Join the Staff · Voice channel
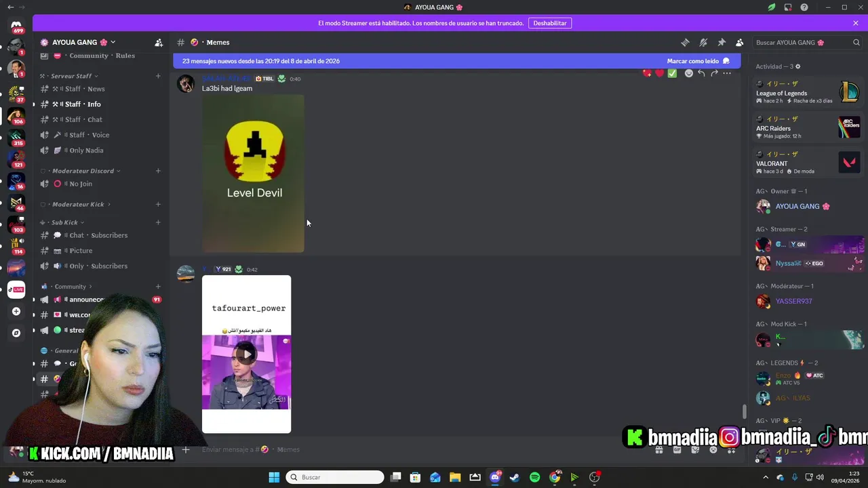This screenshot has height=488, width=868. [100, 135]
